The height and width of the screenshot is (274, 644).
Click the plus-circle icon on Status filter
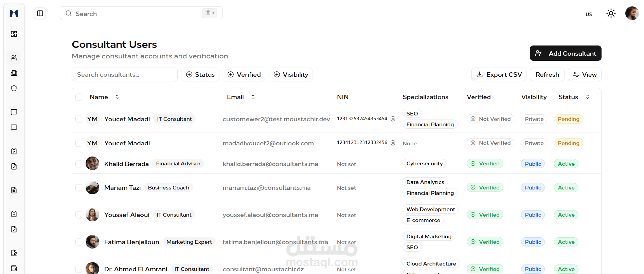pos(189,74)
